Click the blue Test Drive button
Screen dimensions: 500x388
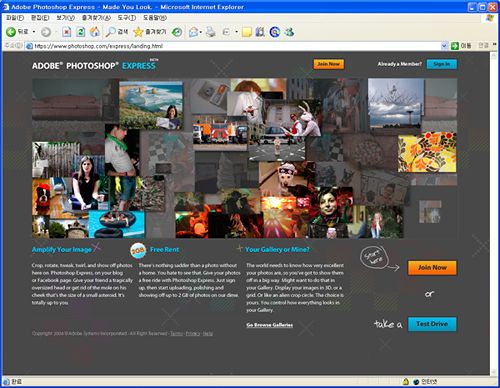432,324
